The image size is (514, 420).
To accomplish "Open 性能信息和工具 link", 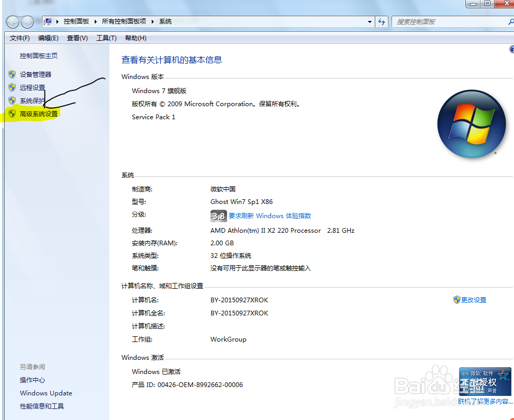I will pyautogui.click(x=42, y=406).
